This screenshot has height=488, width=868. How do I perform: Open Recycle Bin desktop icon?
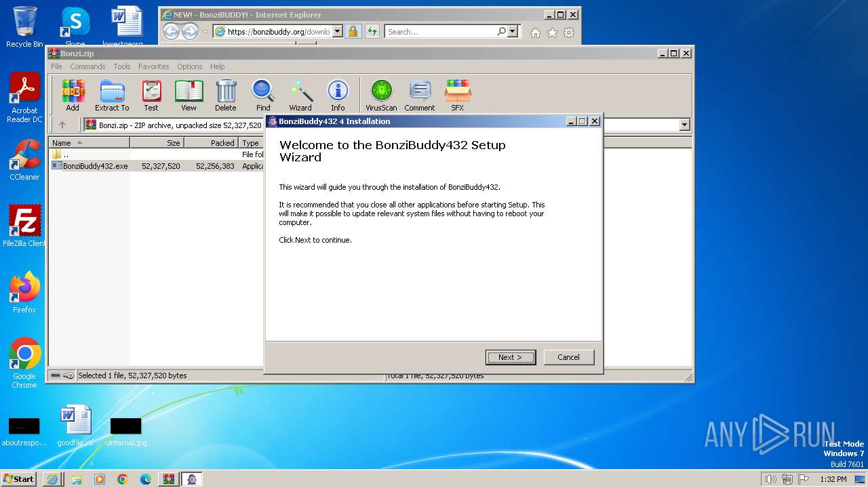coord(24,27)
